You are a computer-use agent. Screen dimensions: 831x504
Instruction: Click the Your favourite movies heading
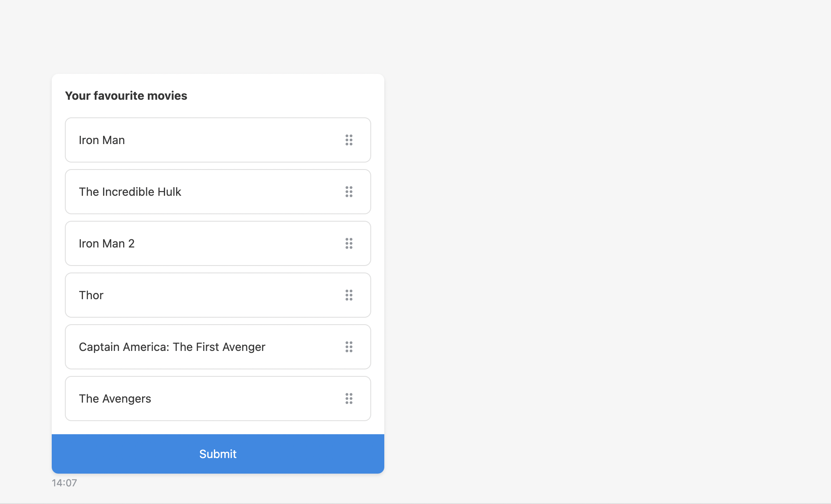126,96
